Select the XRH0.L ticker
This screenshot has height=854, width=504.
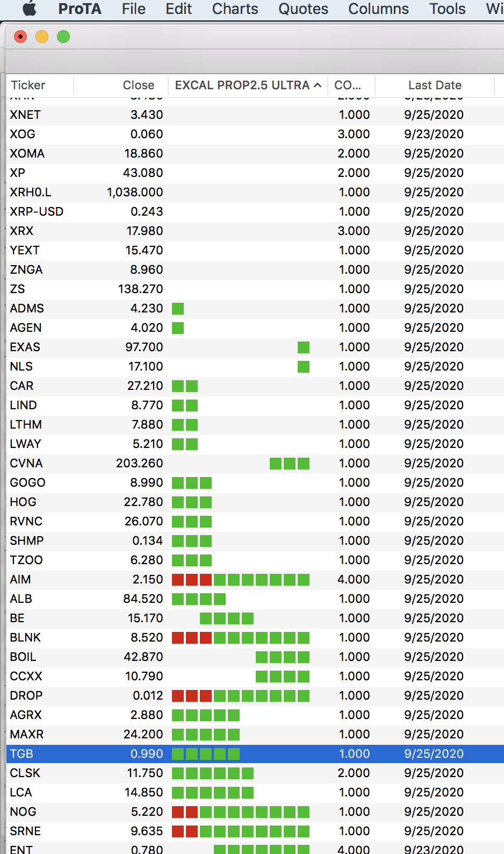[31, 192]
